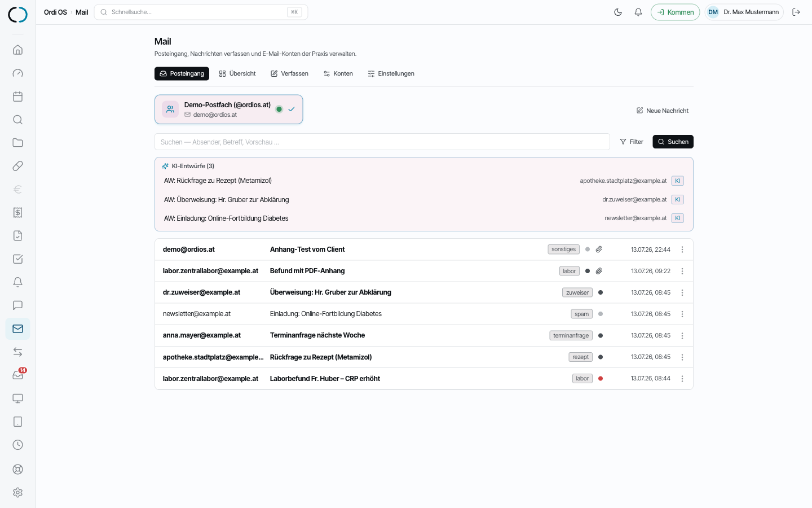Toggle read status dot for Laborbefund Fr. Huber
812x508 pixels.
tap(601, 379)
